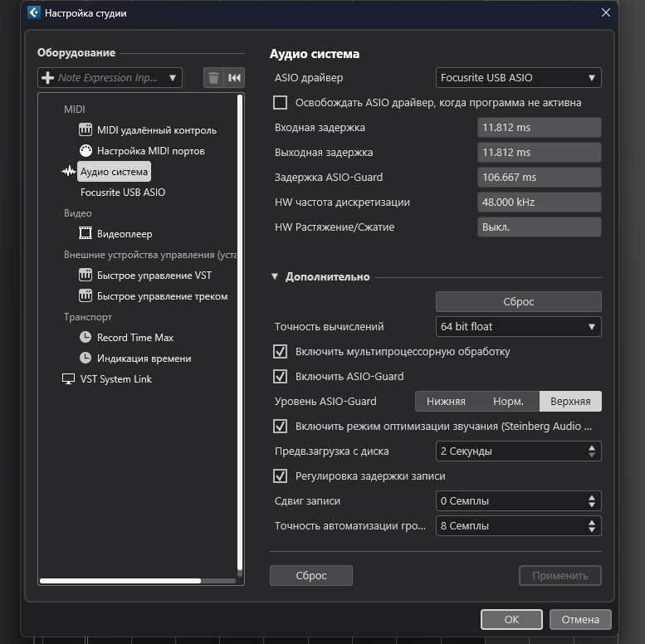Screen dimensions: 645x644
Task: Click Точность автоматизации stepper arrows
Action: click(592, 526)
